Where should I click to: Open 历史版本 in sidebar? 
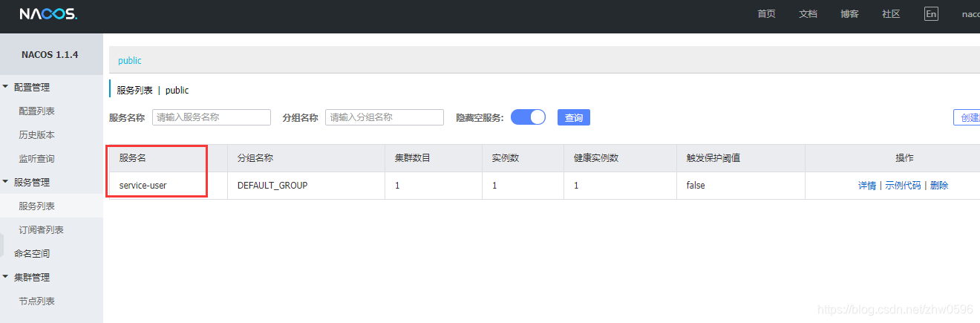pyautogui.click(x=36, y=134)
